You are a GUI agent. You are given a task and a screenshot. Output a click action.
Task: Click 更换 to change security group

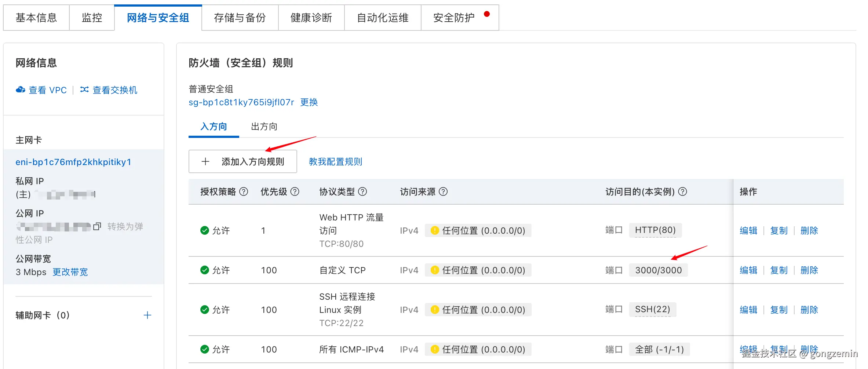click(x=309, y=102)
